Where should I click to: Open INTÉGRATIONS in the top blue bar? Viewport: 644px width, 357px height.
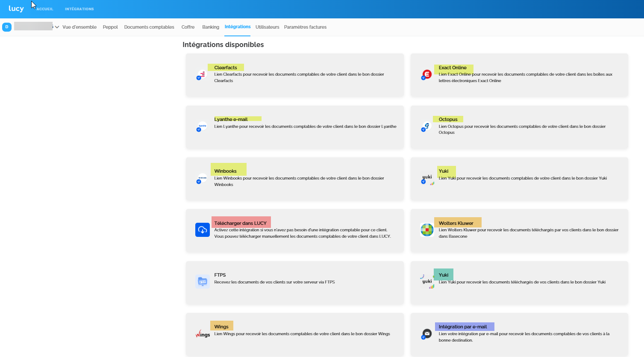click(x=79, y=9)
